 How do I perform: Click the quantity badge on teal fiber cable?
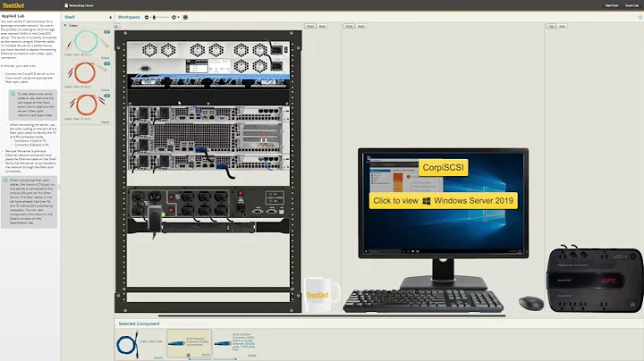point(107,32)
